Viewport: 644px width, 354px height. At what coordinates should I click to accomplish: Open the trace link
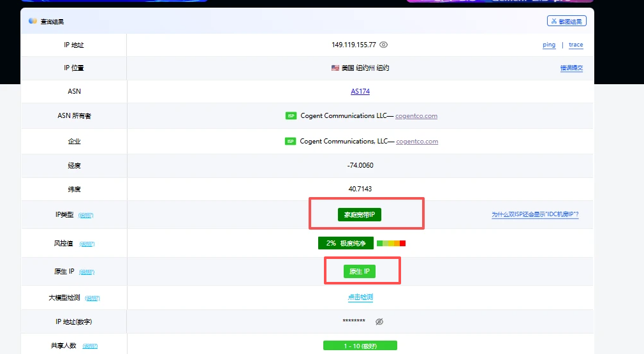point(576,45)
